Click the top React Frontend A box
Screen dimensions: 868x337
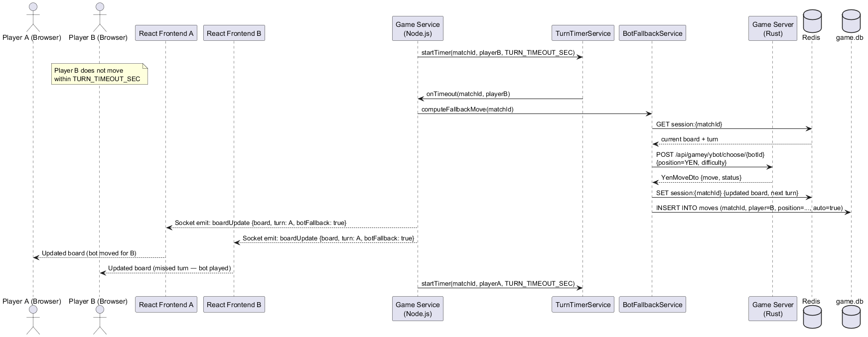click(x=166, y=33)
